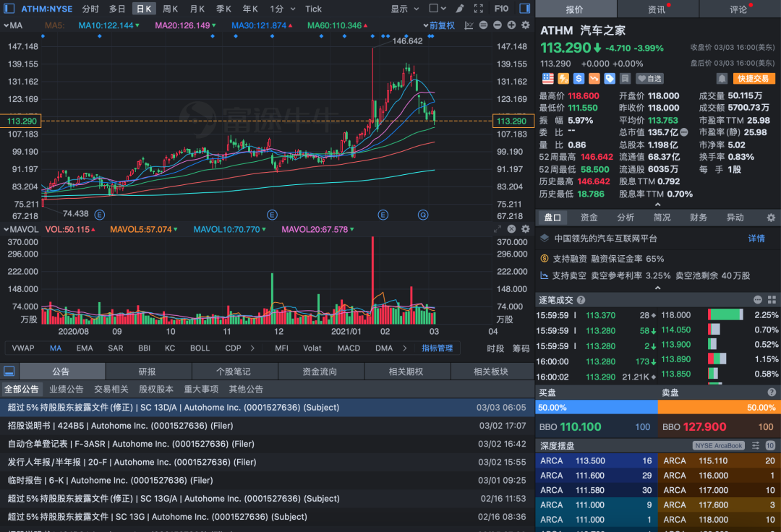Viewport: 781px width, 532px height.
Task: Collapse the quote details chevron
Action: click(657, 205)
